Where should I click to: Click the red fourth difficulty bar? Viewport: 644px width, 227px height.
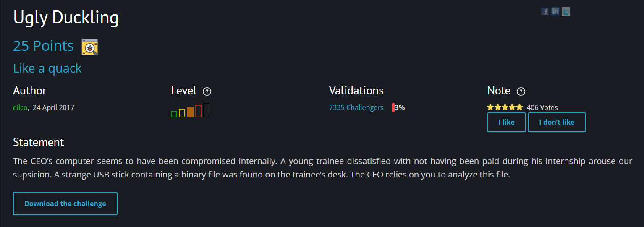(x=198, y=111)
